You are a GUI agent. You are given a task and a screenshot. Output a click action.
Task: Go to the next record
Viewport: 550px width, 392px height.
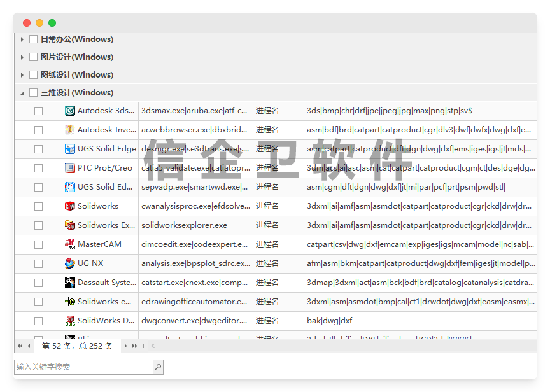126,346
